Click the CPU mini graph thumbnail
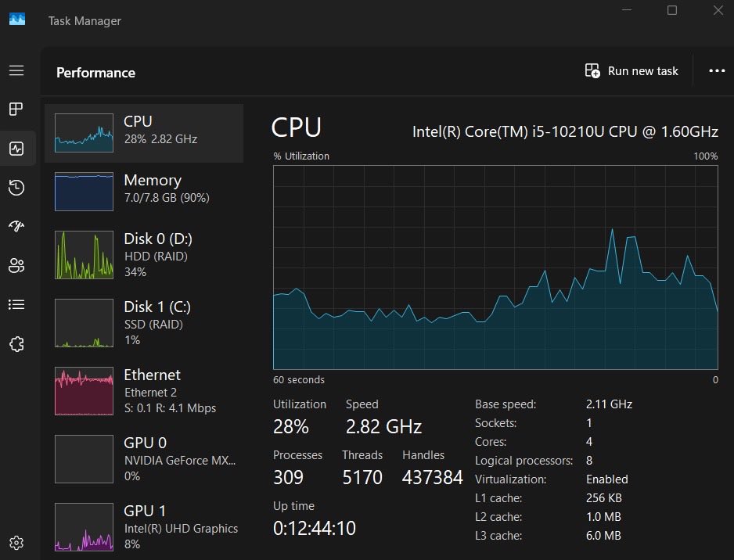The width and height of the screenshot is (734, 560). pyautogui.click(x=84, y=133)
